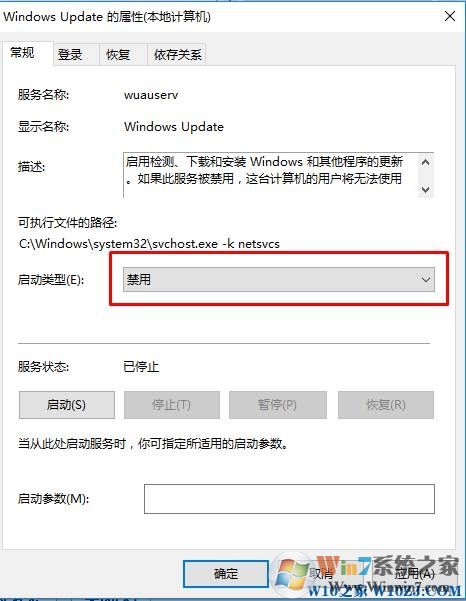The image size is (466, 601).
Task: Apply changes with 应用(A) button
Action: 414,573
